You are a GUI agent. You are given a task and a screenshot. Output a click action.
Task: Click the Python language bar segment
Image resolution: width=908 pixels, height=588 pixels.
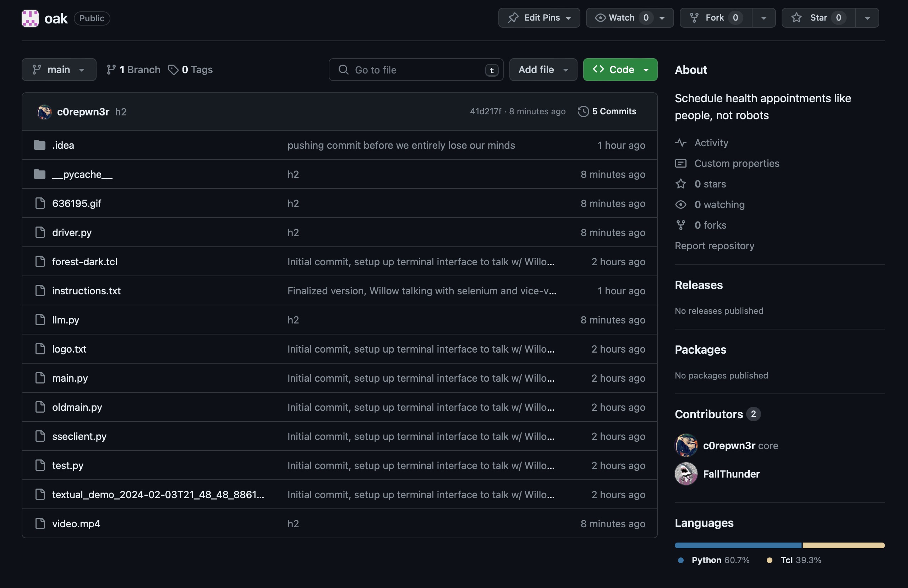click(738, 545)
